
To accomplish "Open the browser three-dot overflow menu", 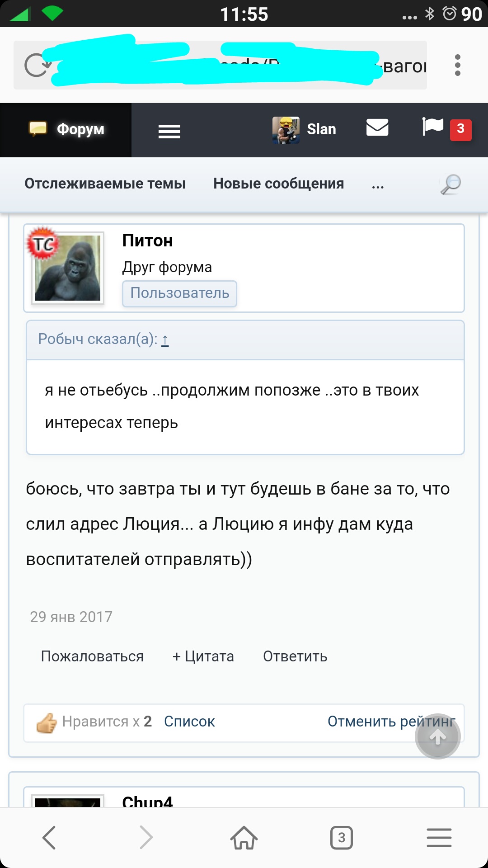I will (x=457, y=66).
